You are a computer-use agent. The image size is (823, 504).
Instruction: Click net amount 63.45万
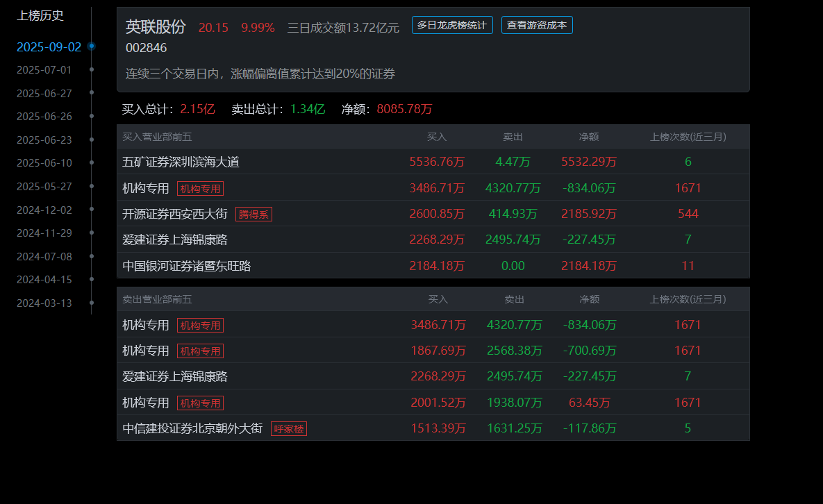[x=590, y=403]
